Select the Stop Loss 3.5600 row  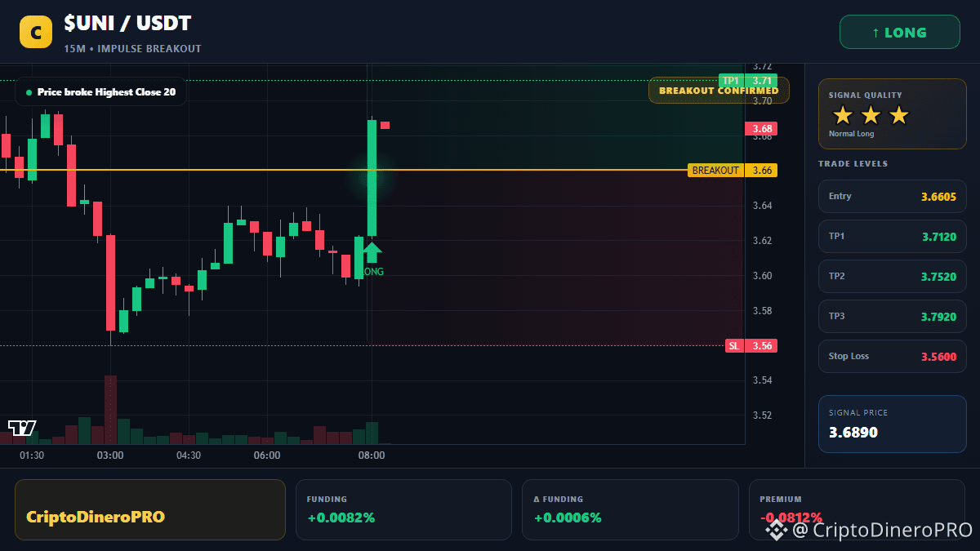pos(892,356)
